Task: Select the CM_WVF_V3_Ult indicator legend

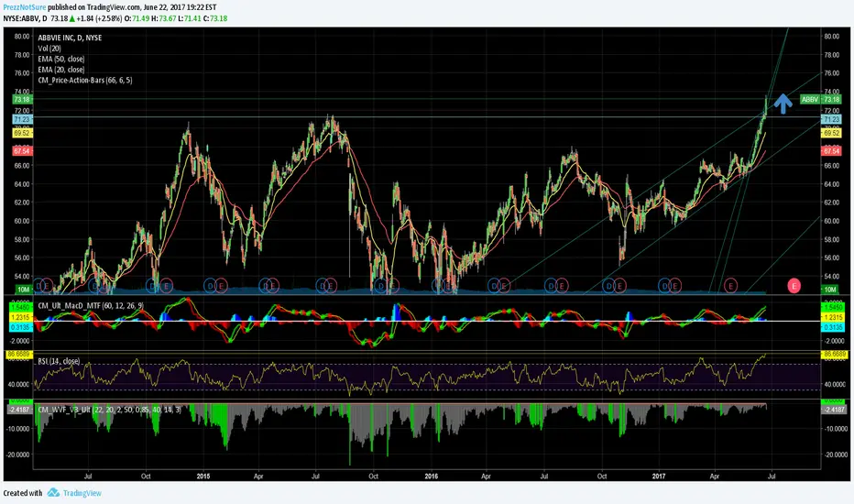Action: coord(109,410)
